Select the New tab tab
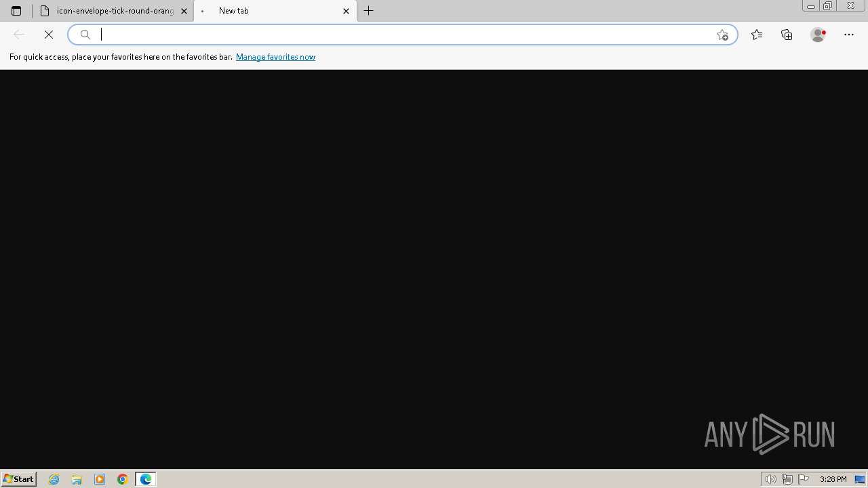Image resolution: width=868 pixels, height=488 pixels. [x=275, y=11]
